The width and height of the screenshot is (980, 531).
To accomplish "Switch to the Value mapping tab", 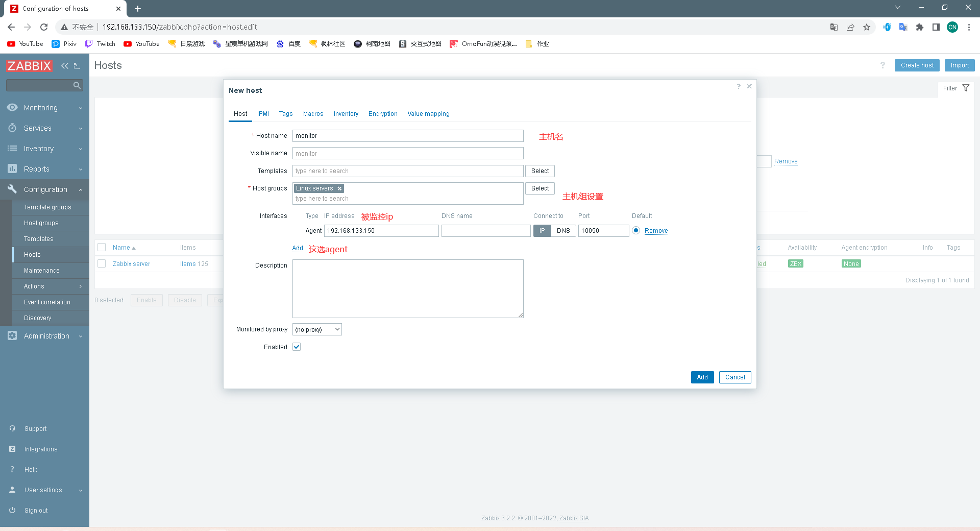I will [428, 114].
